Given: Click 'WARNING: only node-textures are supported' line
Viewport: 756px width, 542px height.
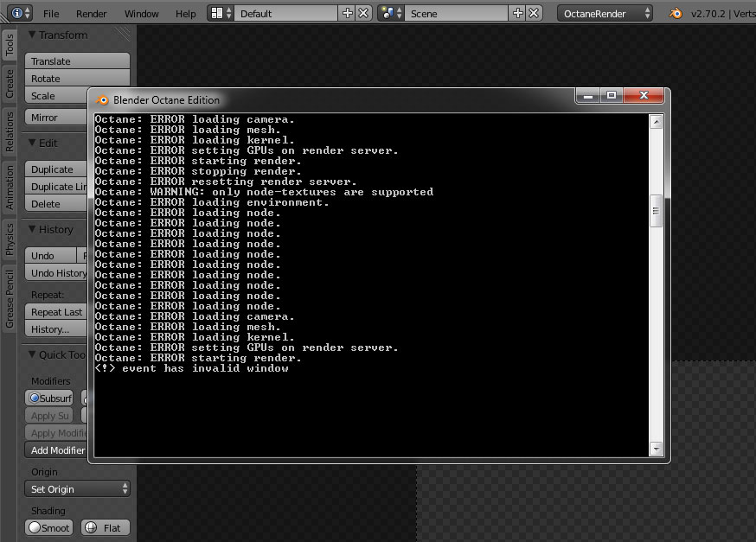Looking at the screenshot, I should coord(264,192).
